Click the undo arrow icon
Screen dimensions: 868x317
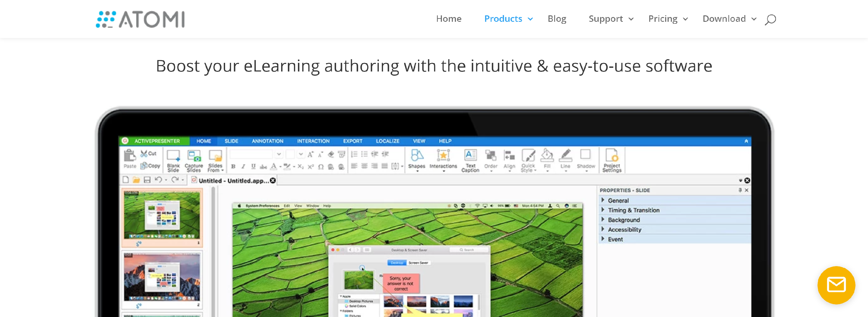(158, 180)
